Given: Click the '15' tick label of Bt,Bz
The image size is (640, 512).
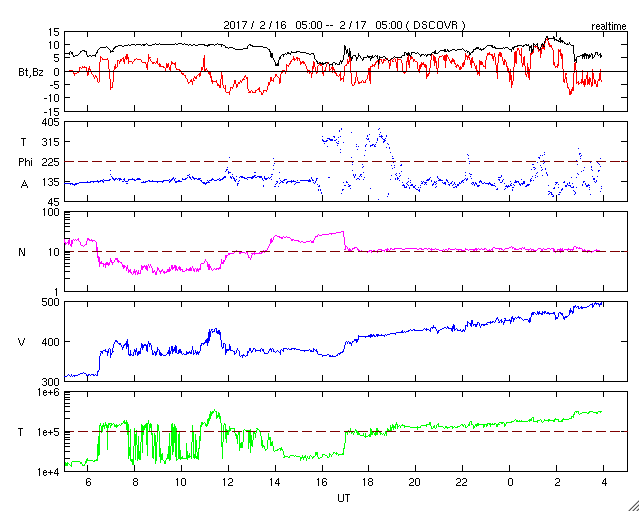Looking at the screenshot, I should click(x=53, y=32).
